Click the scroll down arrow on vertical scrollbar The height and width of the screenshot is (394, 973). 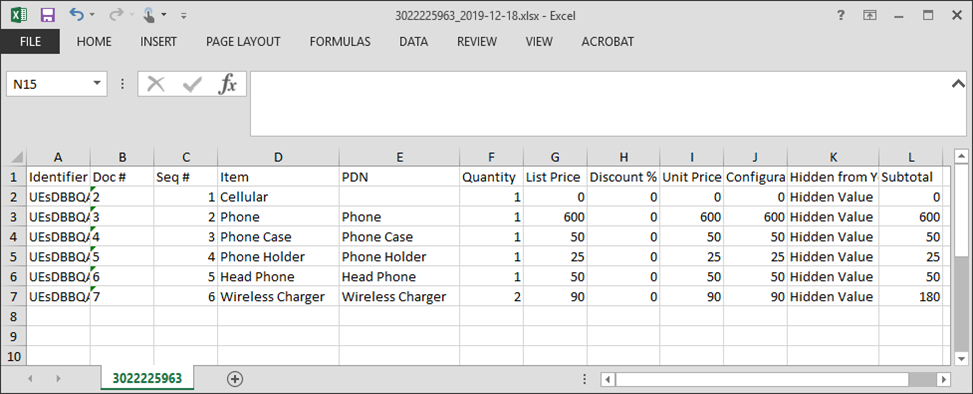[961, 358]
